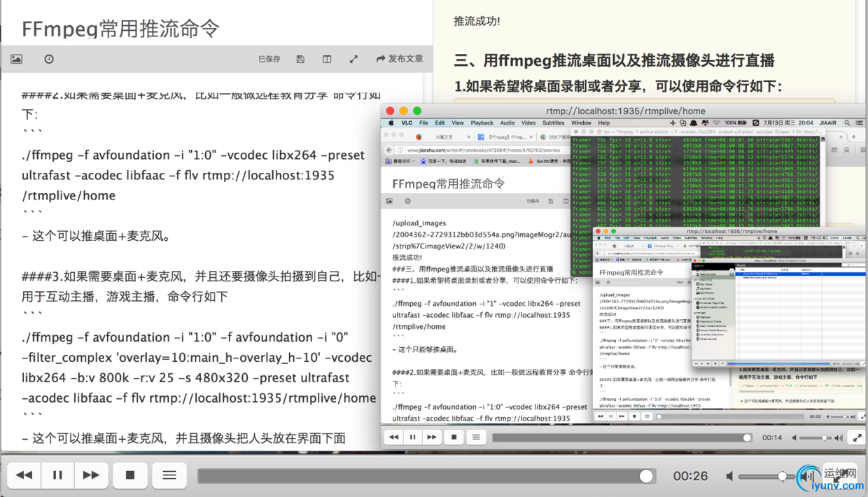Click the -filter_complex 'overlay=10:main_h-overlay_h-10' code line
The width and height of the screenshot is (868, 497).
click(x=197, y=358)
